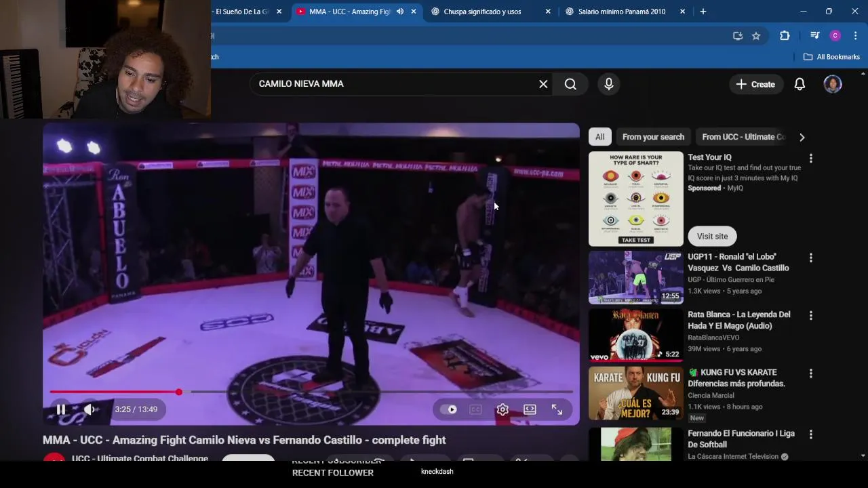Viewport: 868px width, 488px height.
Task: Click the video title text
Action: point(244,440)
